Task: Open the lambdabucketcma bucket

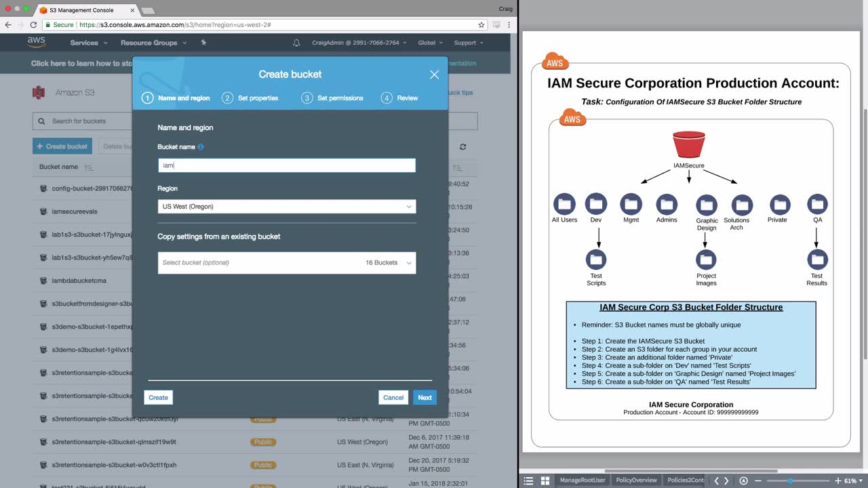Action: (79, 281)
